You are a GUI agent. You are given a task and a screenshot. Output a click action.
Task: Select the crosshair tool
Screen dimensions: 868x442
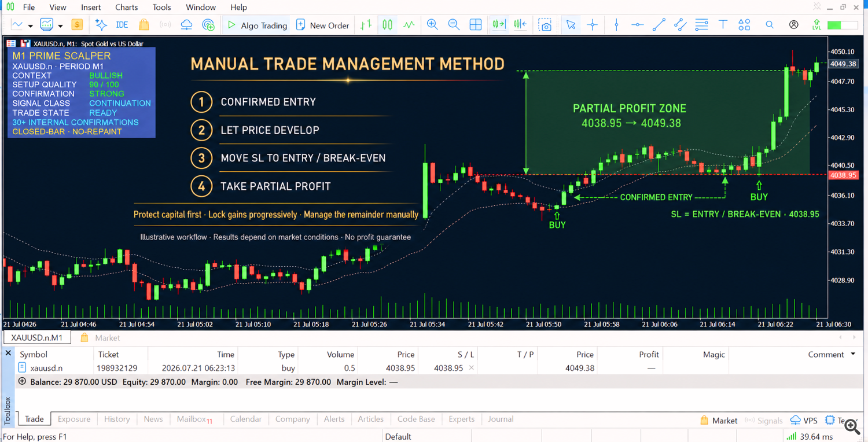592,25
